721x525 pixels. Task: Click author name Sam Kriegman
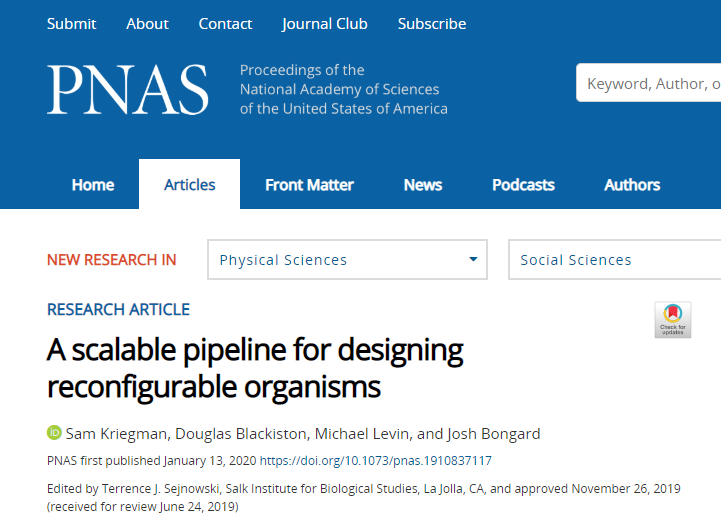[x=116, y=434]
